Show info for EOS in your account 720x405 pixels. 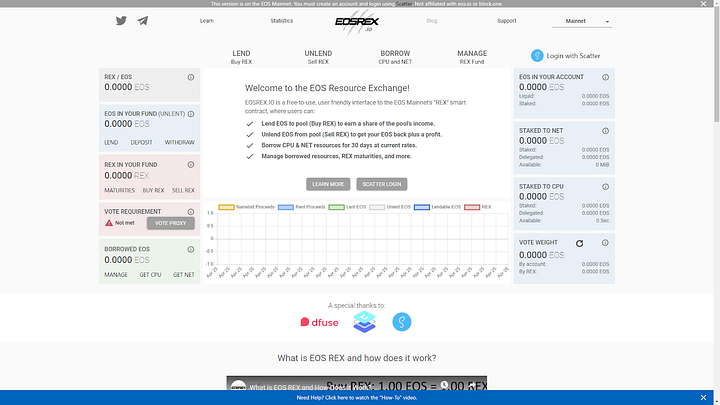pyautogui.click(x=606, y=77)
